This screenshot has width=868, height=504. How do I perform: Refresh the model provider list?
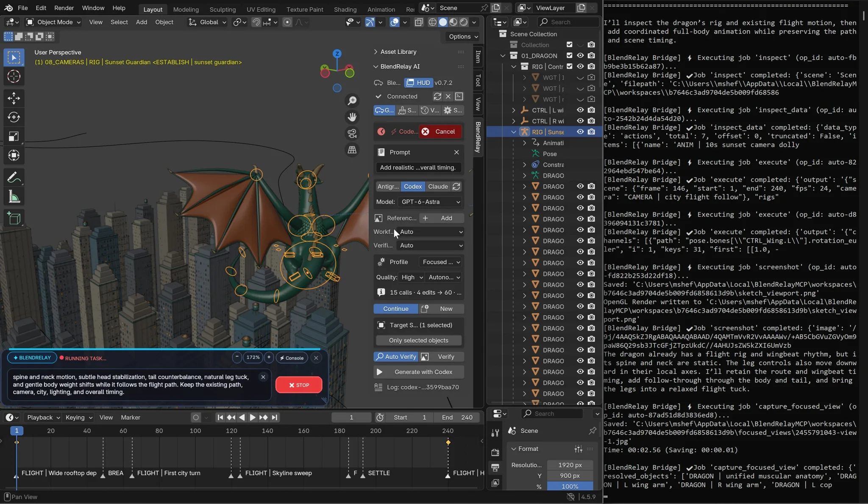point(456,187)
